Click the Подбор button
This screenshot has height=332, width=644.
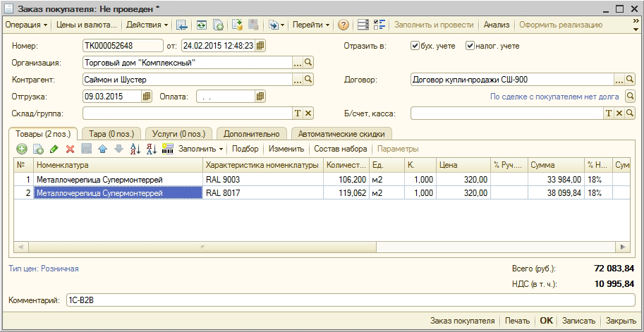pos(245,149)
